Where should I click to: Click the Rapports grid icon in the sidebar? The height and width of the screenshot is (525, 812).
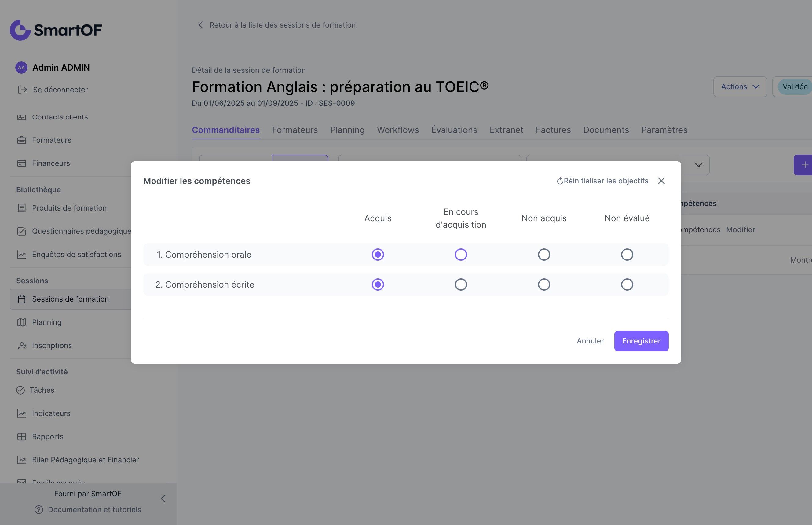[x=21, y=436]
